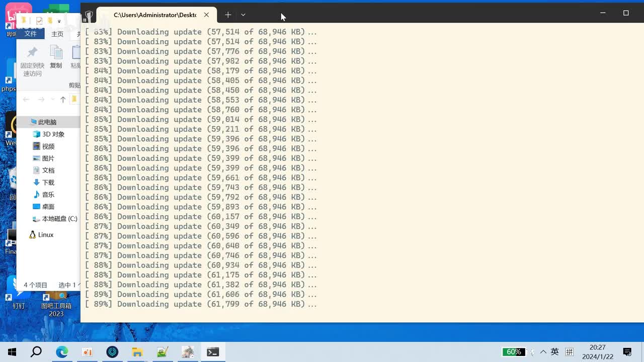The width and height of the screenshot is (644, 362).
Task: Show hidden system tray icons chevron
Action: pos(543,352)
